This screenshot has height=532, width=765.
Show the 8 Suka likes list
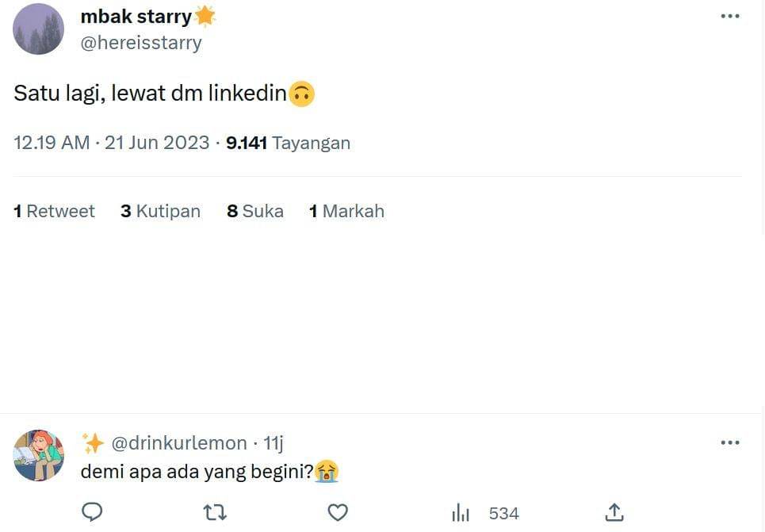pyautogui.click(x=254, y=211)
